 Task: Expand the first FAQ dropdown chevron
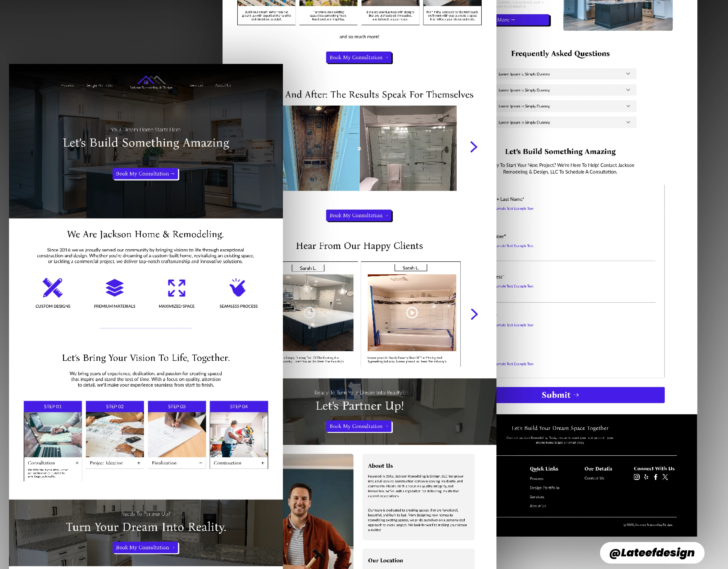coord(628,74)
